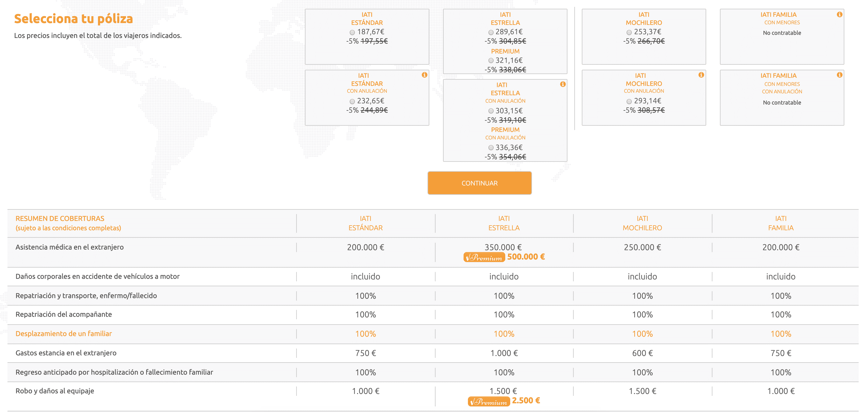This screenshot has width=868, height=412.
Task: Open info icon on IATI Familia con anulación card
Action: 840,75
